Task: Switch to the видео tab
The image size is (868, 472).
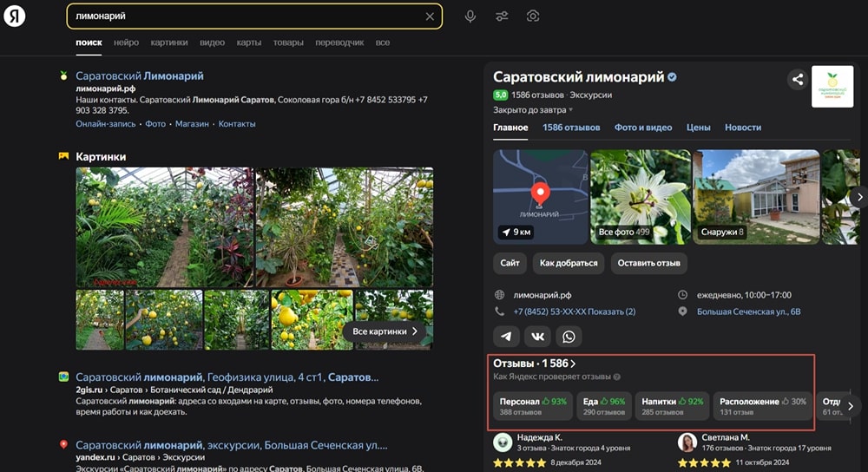Action: 212,42
